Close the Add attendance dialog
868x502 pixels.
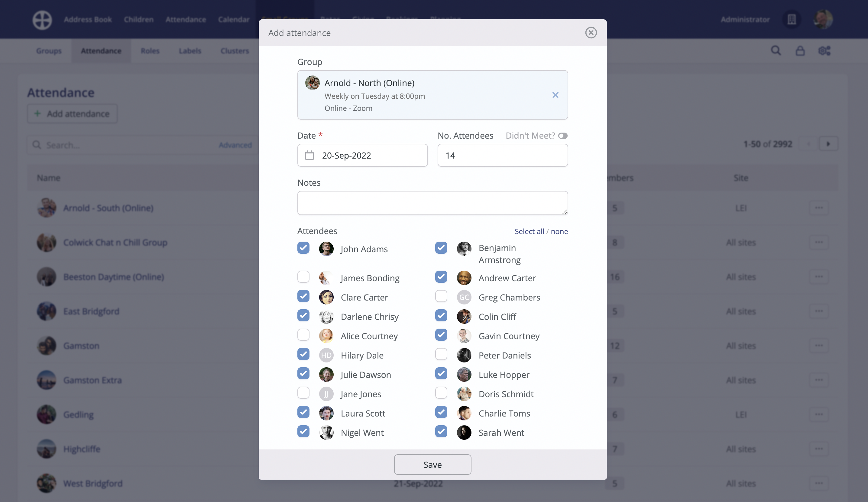pyautogui.click(x=591, y=33)
